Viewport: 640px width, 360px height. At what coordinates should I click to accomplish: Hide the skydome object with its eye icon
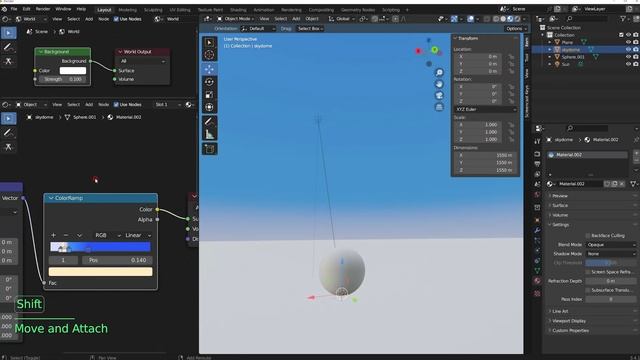point(629,49)
